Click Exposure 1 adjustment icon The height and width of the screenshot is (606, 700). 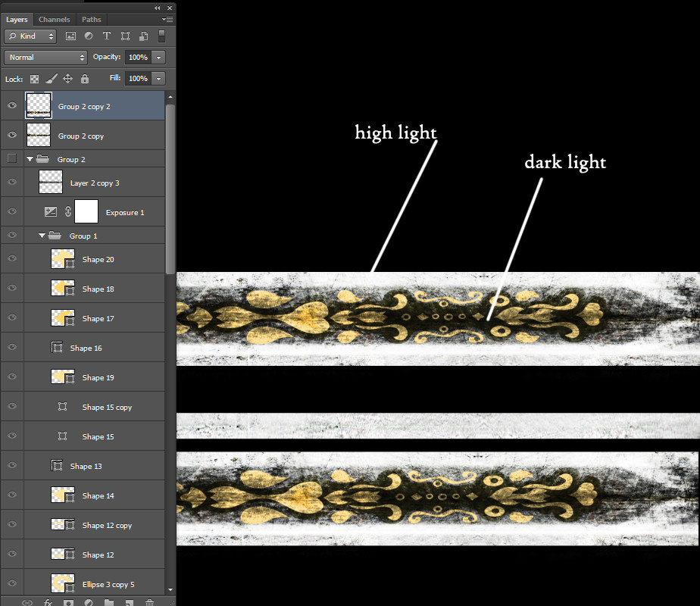click(51, 212)
